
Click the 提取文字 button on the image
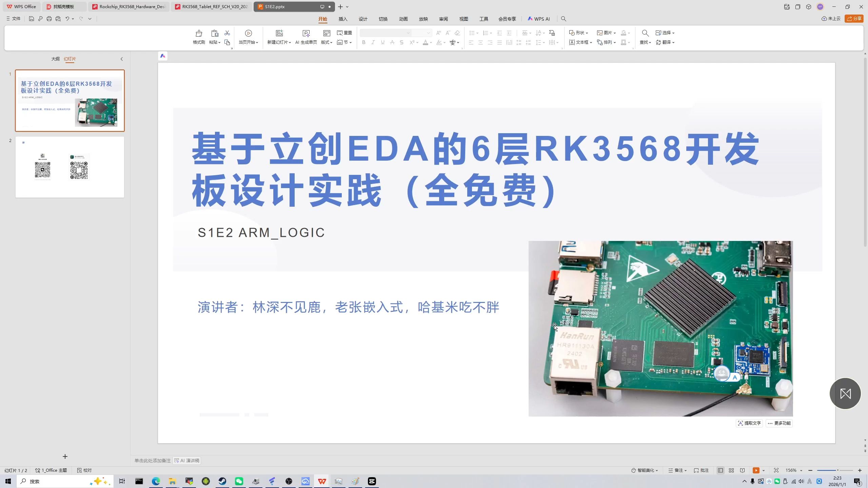pos(749,423)
